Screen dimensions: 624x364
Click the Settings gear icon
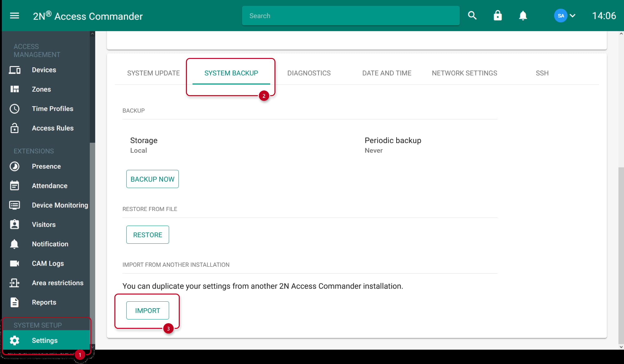pos(14,340)
